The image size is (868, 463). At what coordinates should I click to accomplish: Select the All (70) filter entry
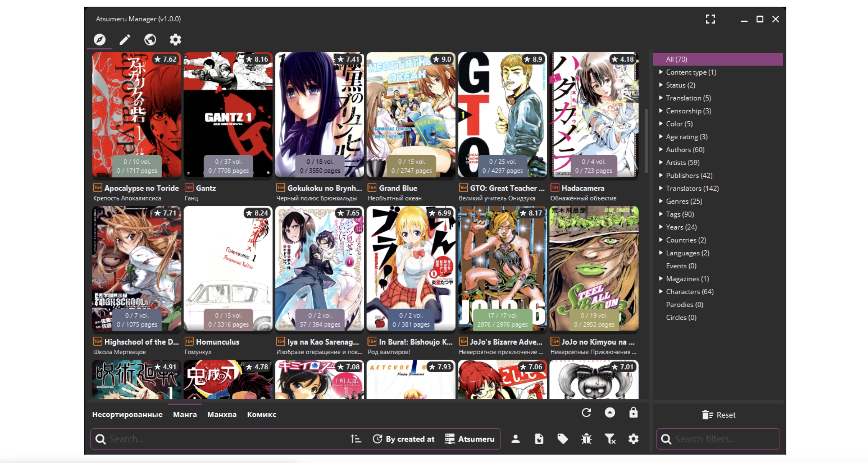(718, 59)
